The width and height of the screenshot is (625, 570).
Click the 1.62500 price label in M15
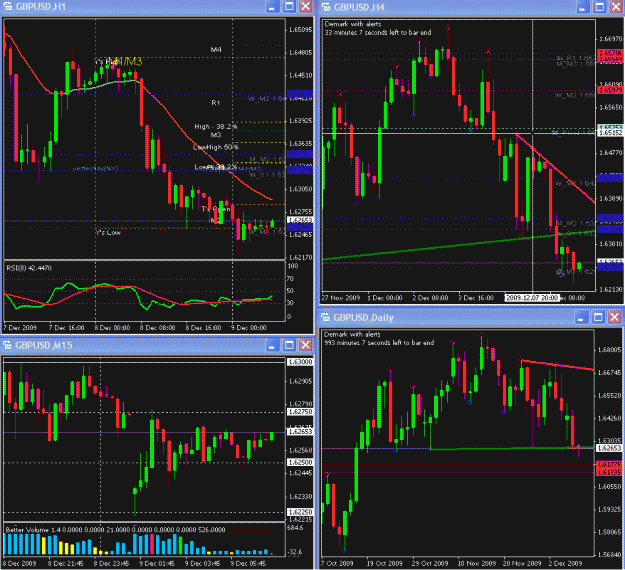coord(300,462)
